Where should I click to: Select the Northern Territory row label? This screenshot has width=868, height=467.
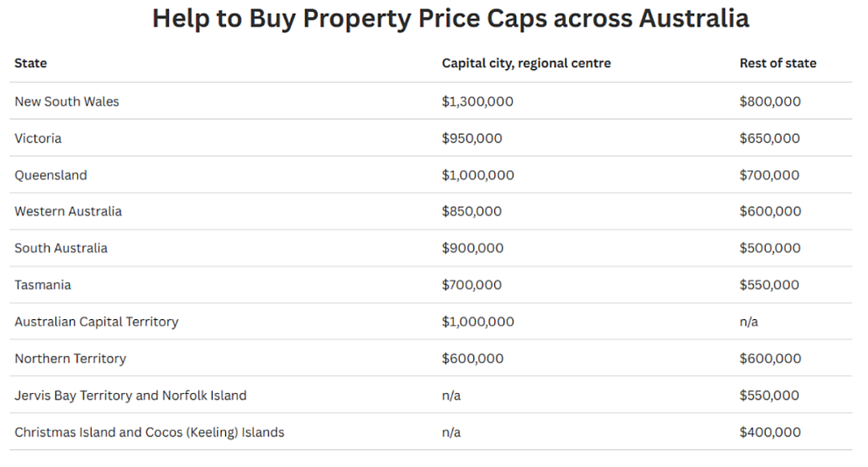(70, 358)
